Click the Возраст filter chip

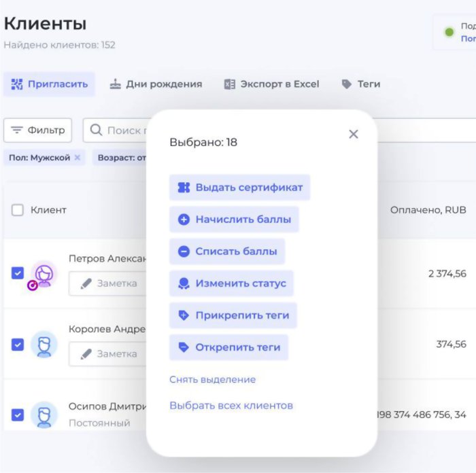tap(121, 158)
